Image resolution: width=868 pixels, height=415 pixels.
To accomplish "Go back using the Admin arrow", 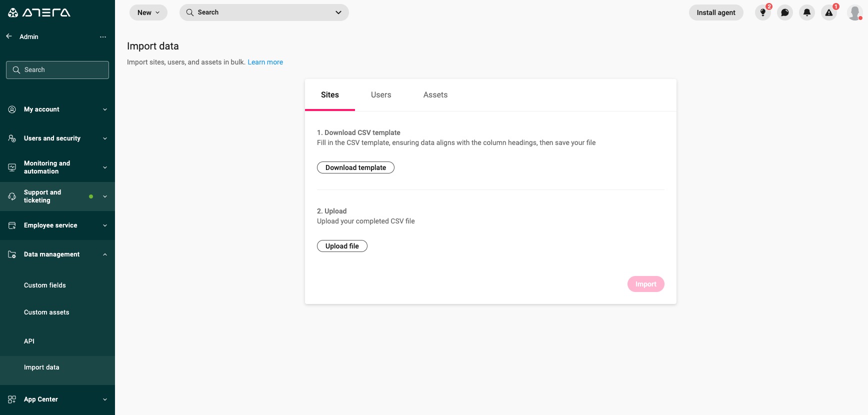I will coord(9,36).
